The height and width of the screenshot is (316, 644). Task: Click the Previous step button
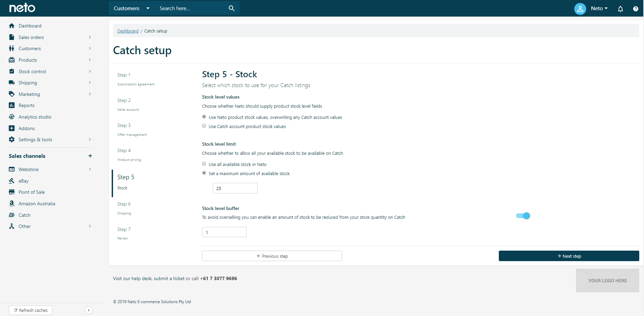[272, 256]
